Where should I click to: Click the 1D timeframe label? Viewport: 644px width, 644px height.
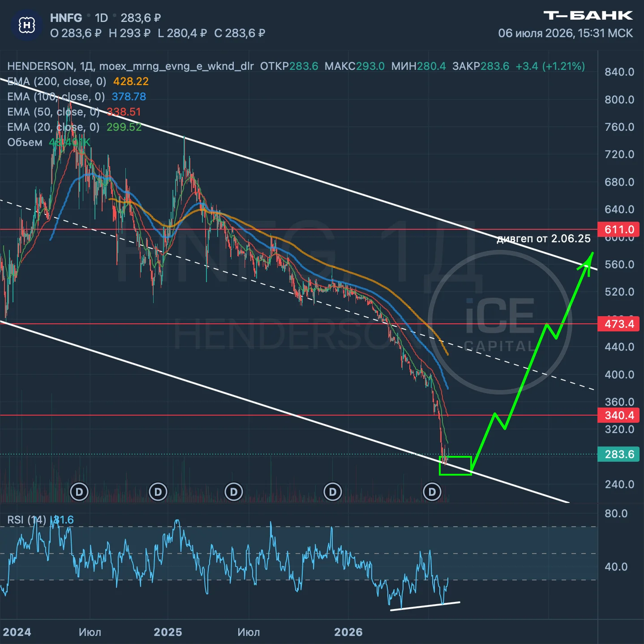pyautogui.click(x=101, y=18)
